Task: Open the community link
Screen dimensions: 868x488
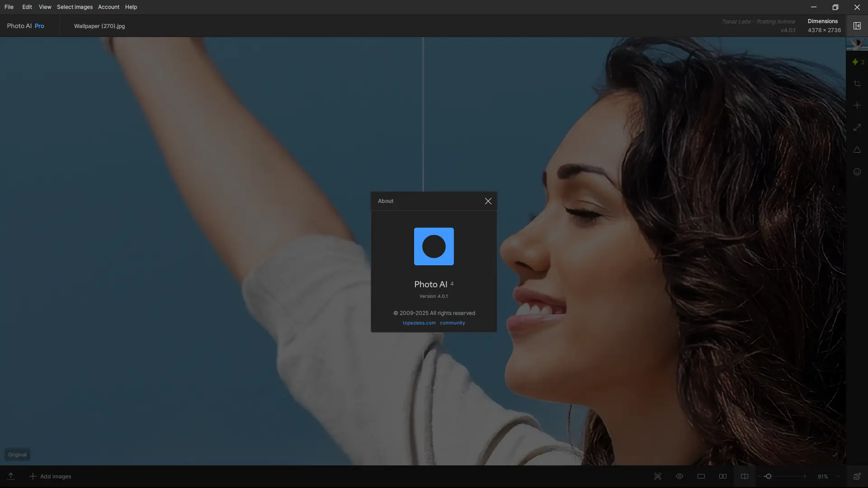Action: [x=452, y=323]
